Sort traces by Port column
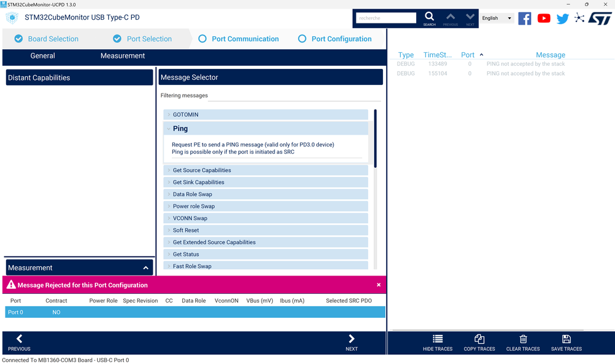Screen dimensions: 615x364 click(467, 55)
